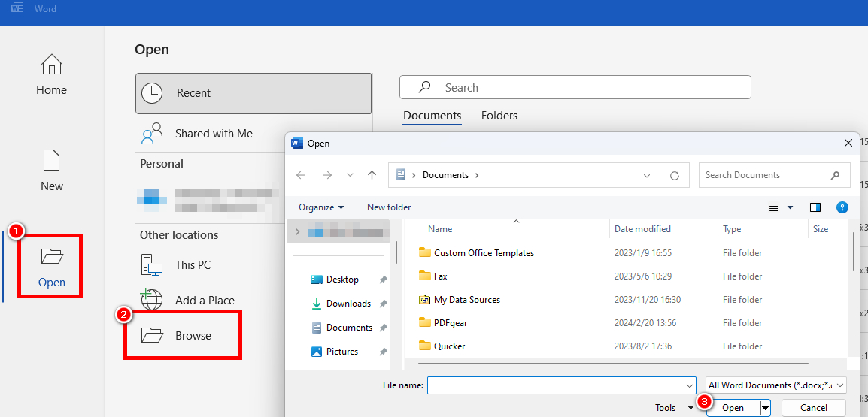Screen dimensions: 868x417
Task: Select My Data Sources folder
Action: pos(460,300)
